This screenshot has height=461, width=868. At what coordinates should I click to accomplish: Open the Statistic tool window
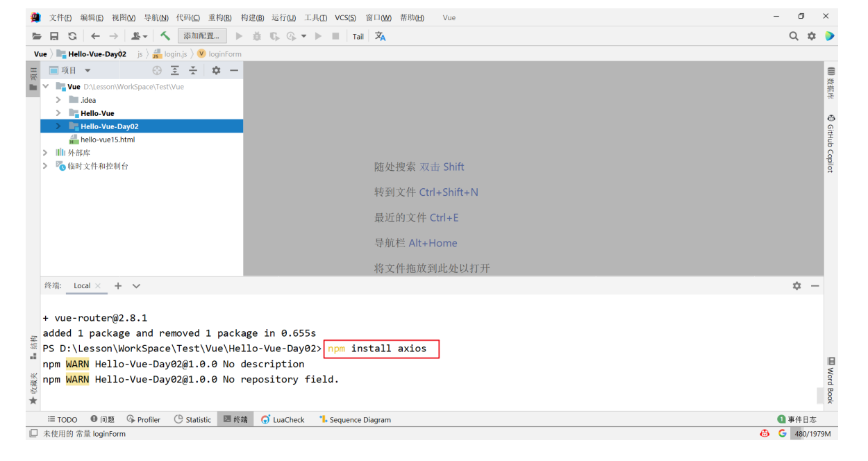[192, 419]
